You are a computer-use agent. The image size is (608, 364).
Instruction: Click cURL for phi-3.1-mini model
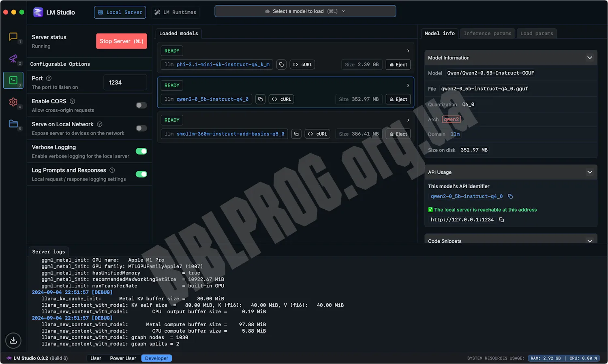pos(302,65)
